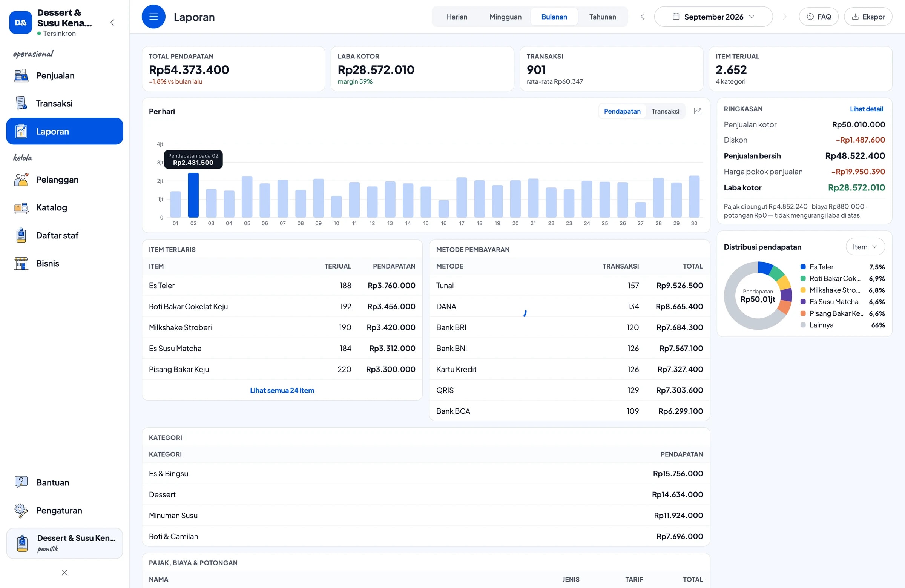This screenshot has width=905, height=588.
Task: Select the Bulanan tab
Action: 554,17
